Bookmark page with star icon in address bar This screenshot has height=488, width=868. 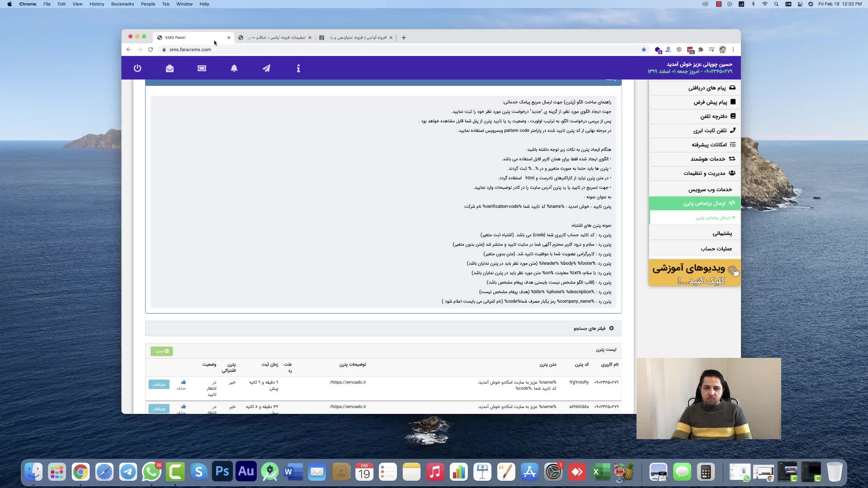click(x=644, y=50)
